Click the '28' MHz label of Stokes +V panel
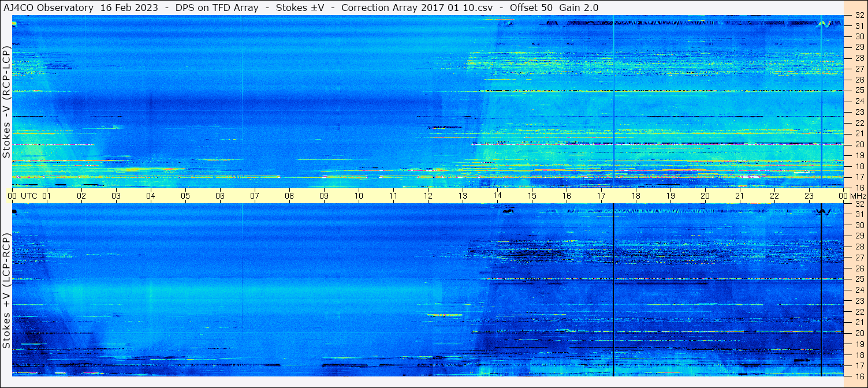Viewport: 868px width, 388px height. pyautogui.click(x=859, y=247)
